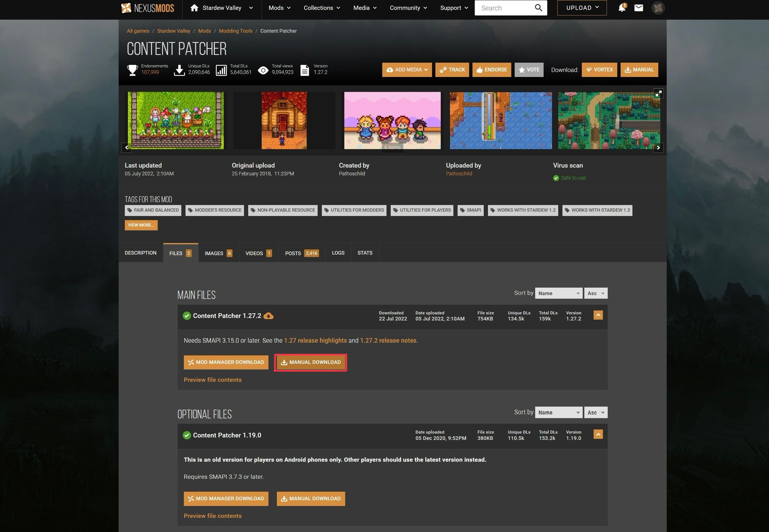
Task: Open the search magnifier icon
Action: point(538,8)
